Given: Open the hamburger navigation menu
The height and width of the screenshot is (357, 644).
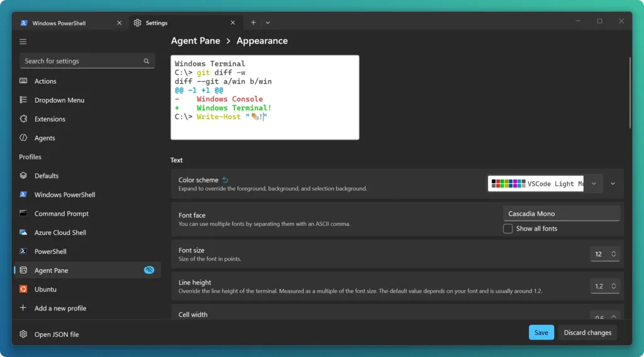Looking at the screenshot, I should (23, 42).
